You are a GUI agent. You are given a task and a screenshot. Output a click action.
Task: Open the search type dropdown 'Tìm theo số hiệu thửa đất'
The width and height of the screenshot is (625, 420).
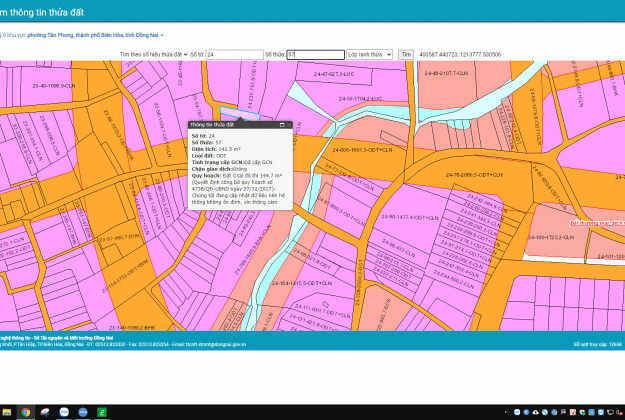click(152, 54)
